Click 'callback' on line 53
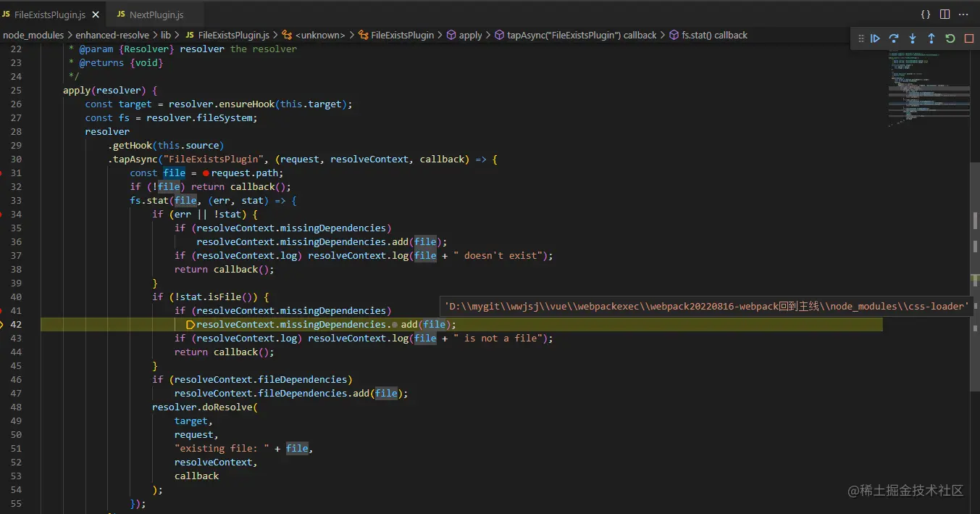Viewport: 980px width, 514px height. (197, 476)
